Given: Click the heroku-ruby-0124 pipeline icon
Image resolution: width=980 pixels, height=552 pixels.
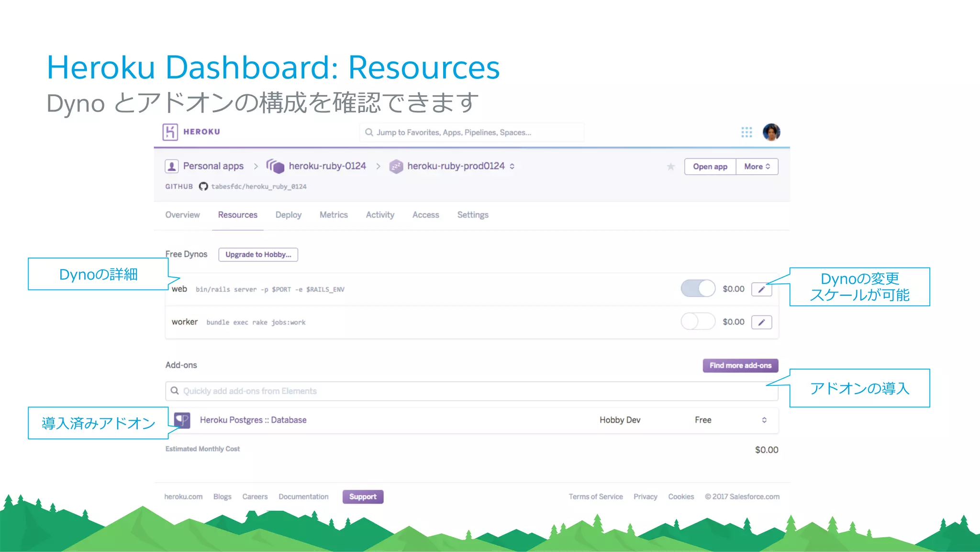Looking at the screenshot, I should point(275,166).
